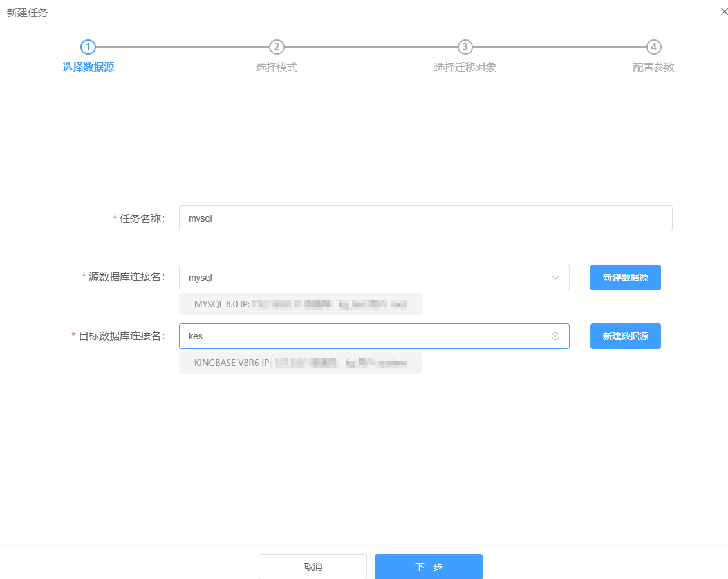The image size is (728, 579).
Task: Click the step 4 circle icon
Action: 653,47
